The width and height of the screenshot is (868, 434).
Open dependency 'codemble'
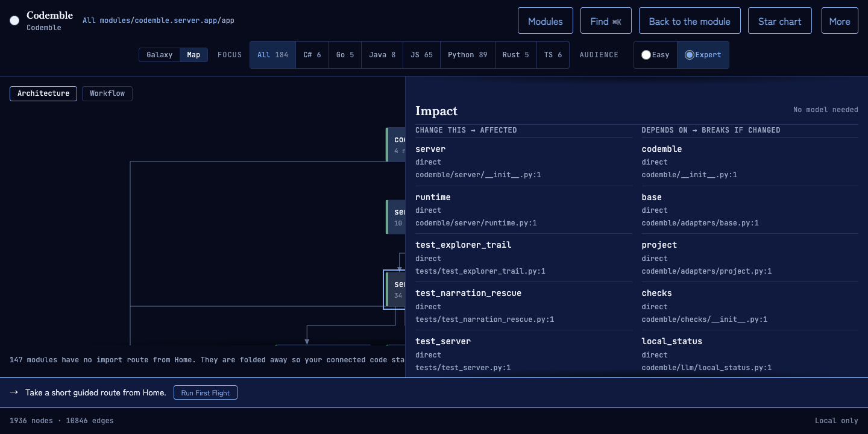tap(662, 149)
